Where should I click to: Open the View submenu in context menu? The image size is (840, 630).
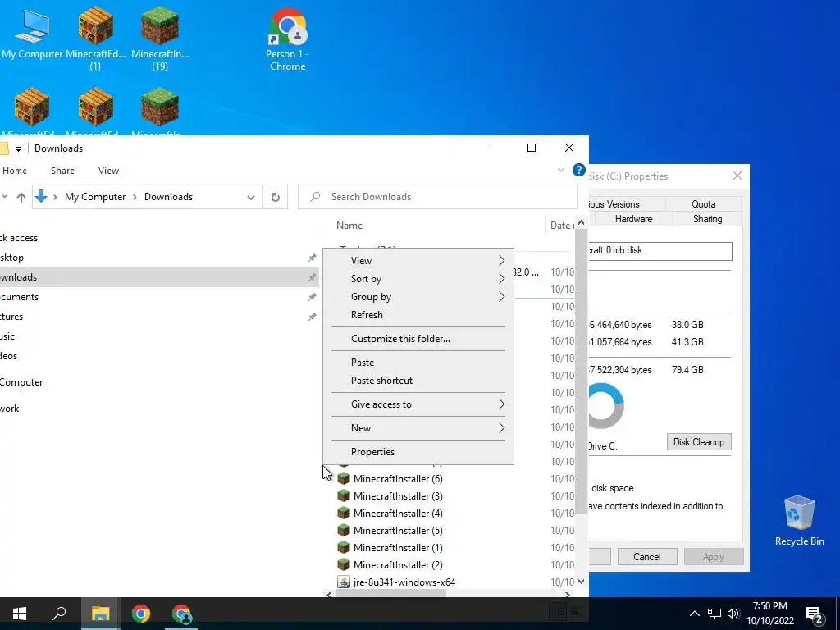tap(418, 260)
